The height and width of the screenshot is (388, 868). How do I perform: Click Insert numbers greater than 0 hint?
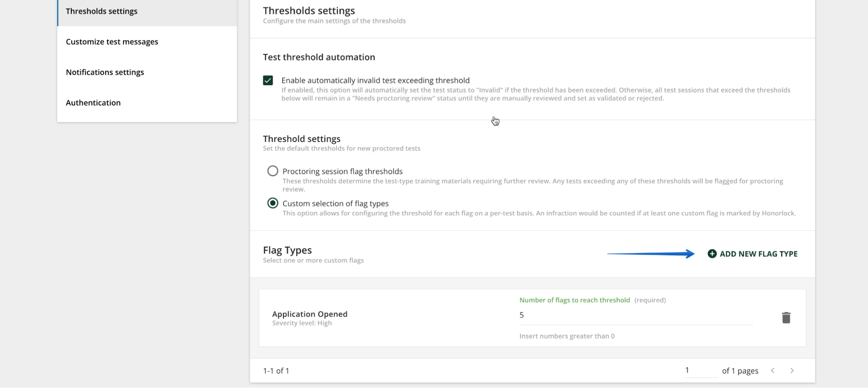[x=567, y=336]
